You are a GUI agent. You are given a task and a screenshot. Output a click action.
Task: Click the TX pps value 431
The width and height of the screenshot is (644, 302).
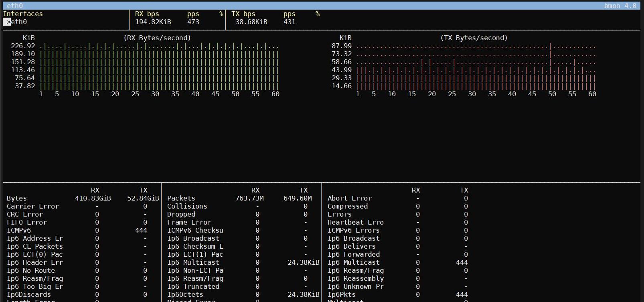pyautogui.click(x=290, y=22)
